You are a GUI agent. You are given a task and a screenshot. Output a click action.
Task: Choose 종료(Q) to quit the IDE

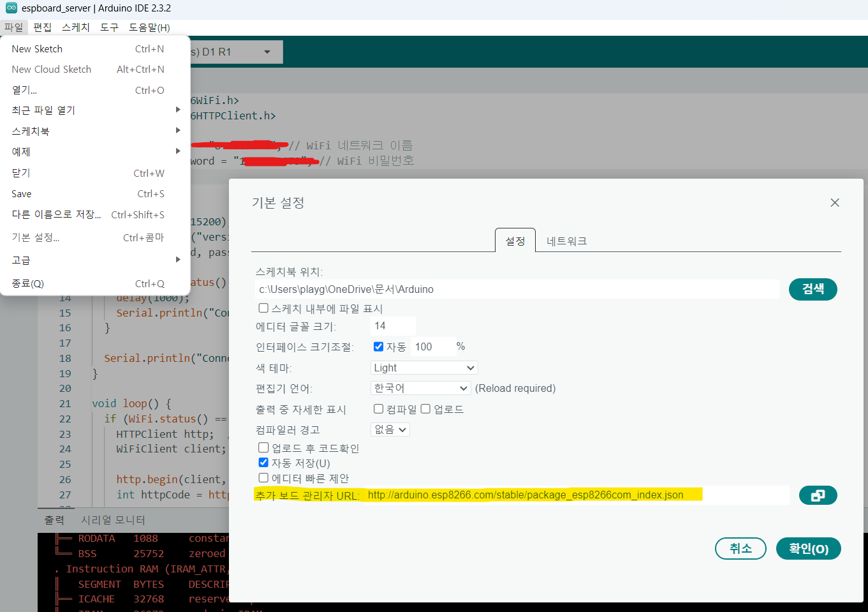pos(95,283)
